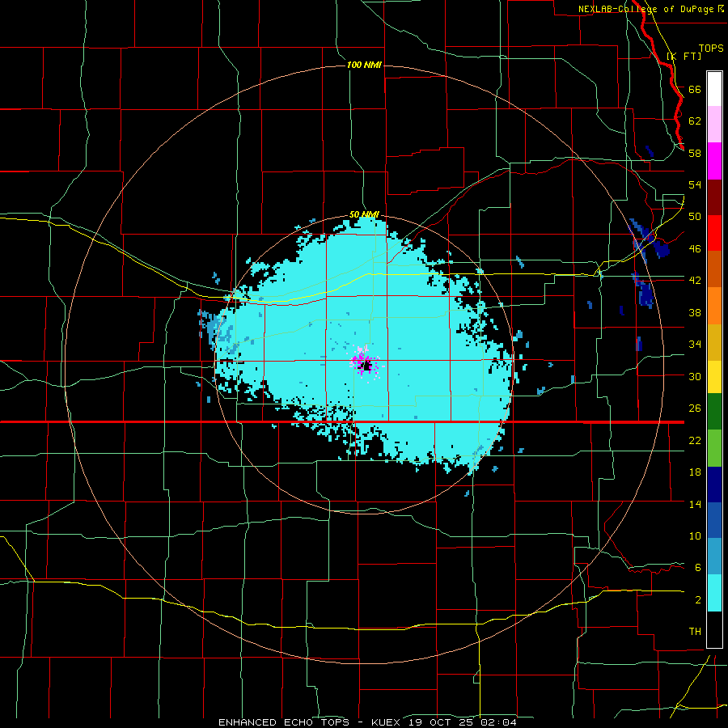Image resolution: width=728 pixels, height=728 pixels.
Task: Click the 34 legend value
Action: coord(695,345)
